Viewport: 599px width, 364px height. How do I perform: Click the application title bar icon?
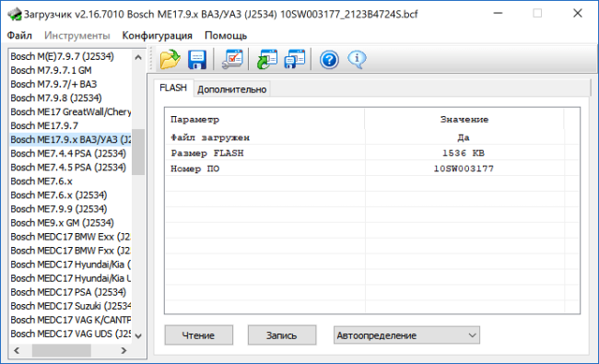pos(15,15)
